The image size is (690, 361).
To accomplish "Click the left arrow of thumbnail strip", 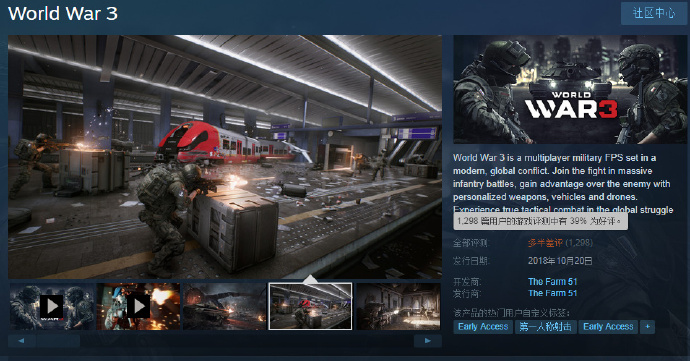I will (x=21, y=341).
